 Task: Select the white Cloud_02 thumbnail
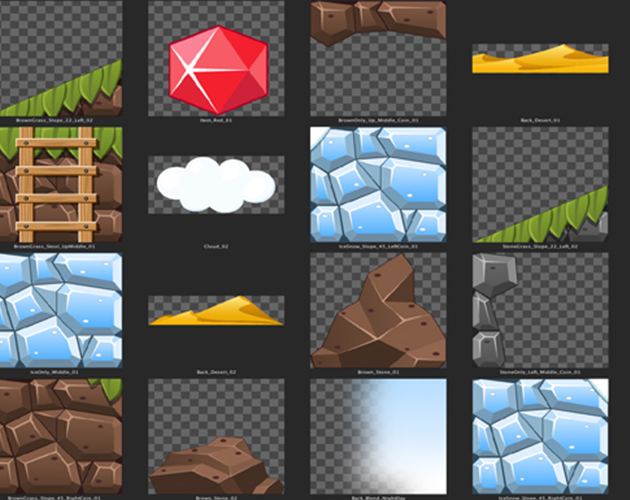pyautogui.click(x=216, y=184)
